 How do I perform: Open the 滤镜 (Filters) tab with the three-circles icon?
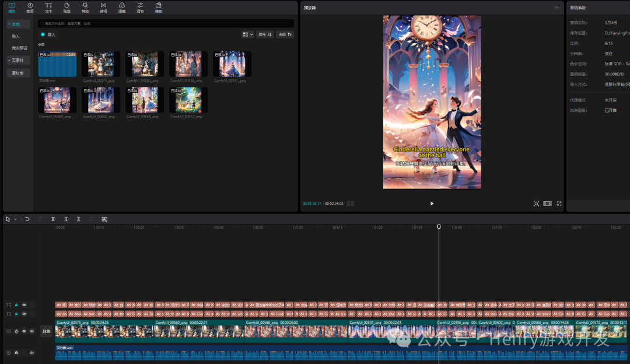122,7
